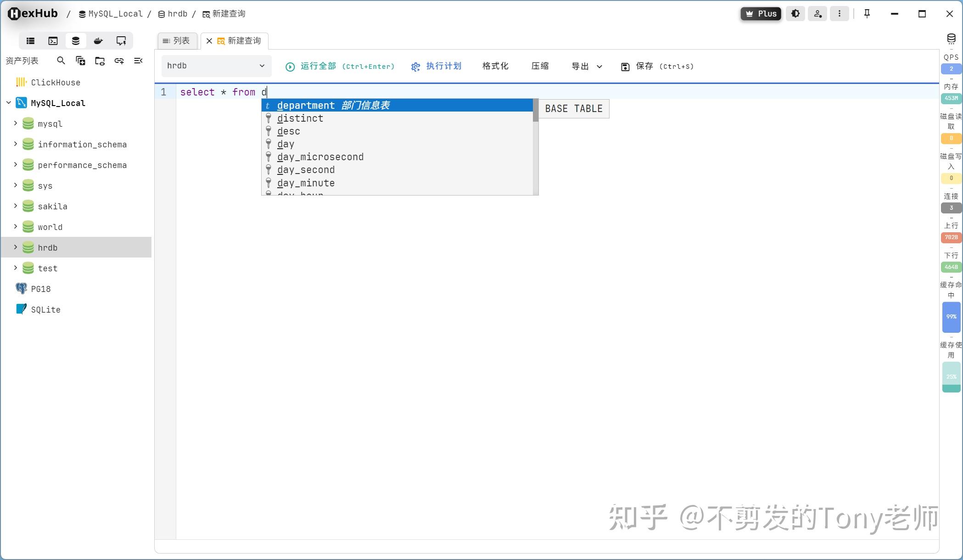
Task: Open the more options three-dot menu
Action: click(840, 13)
